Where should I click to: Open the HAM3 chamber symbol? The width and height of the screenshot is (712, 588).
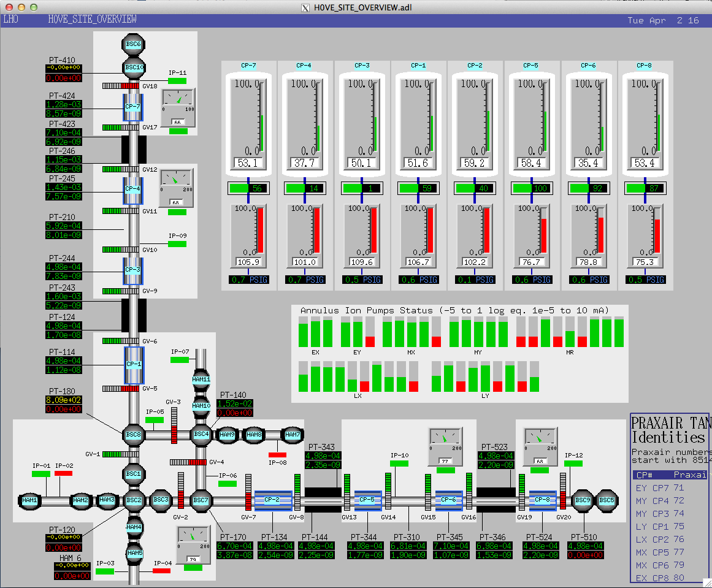pos(107,500)
